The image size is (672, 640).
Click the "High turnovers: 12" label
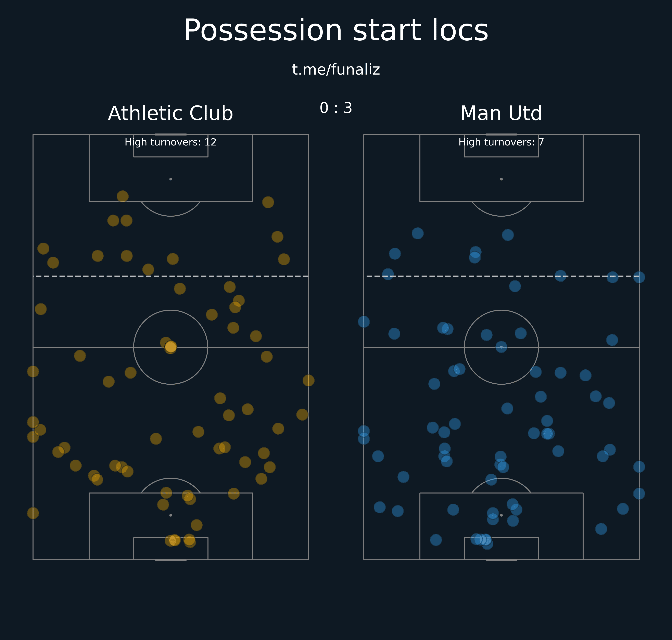170,142
